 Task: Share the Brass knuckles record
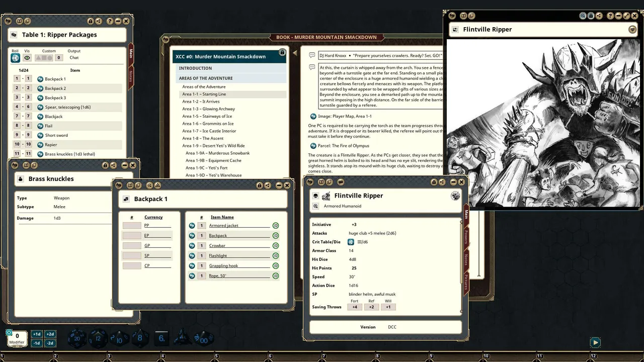point(113,165)
